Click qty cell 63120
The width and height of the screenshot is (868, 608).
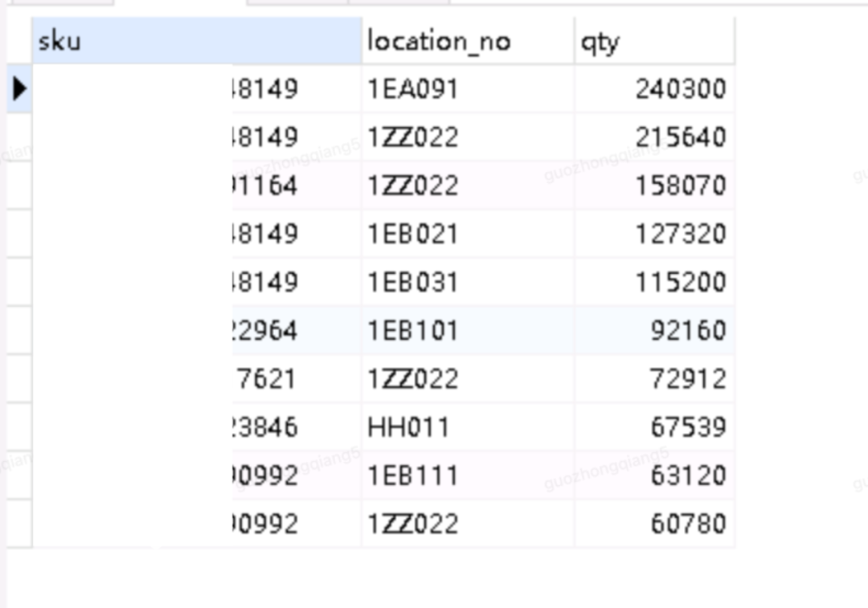[x=655, y=475]
